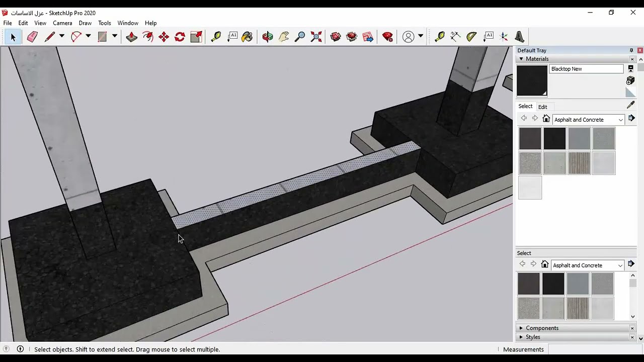Open the Line tool dropdown arrow
The height and width of the screenshot is (362, 644).
pos(62,36)
